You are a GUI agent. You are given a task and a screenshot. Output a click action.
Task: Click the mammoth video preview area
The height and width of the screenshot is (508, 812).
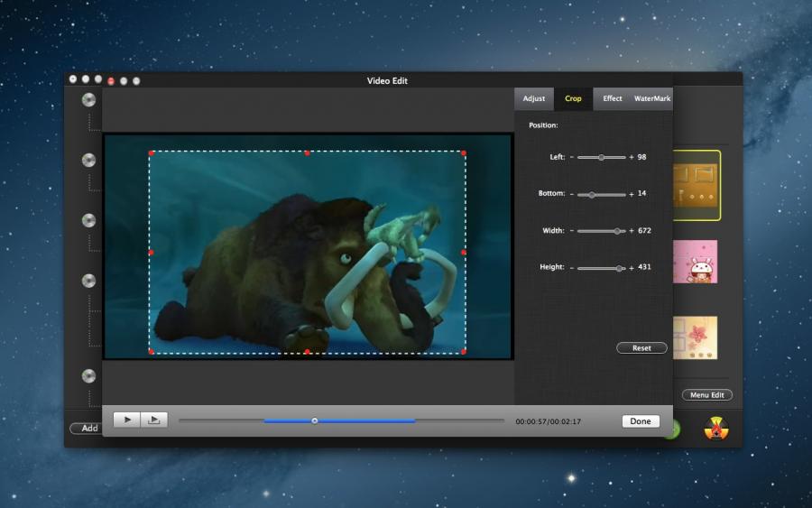click(309, 246)
